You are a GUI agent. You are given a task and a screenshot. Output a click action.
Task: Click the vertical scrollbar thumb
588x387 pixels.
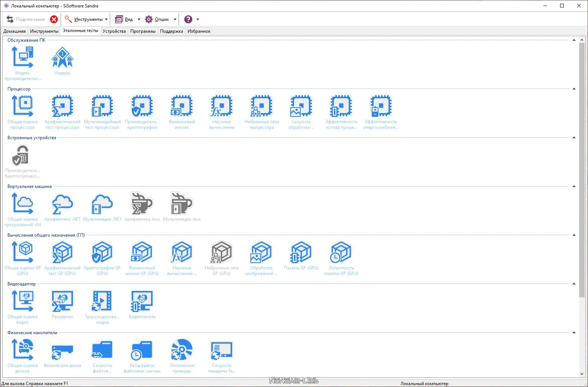point(582,170)
